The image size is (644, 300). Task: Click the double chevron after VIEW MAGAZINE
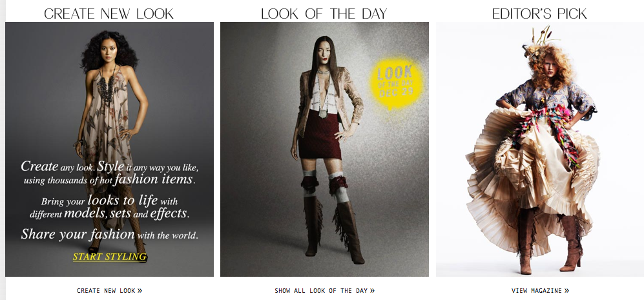[566, 290]
